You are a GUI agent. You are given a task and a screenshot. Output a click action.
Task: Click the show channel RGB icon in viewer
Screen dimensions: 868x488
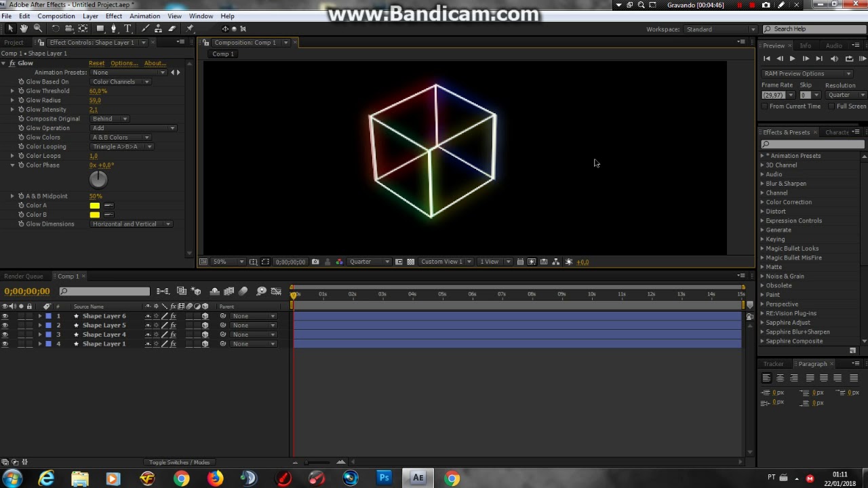(340, 262)
